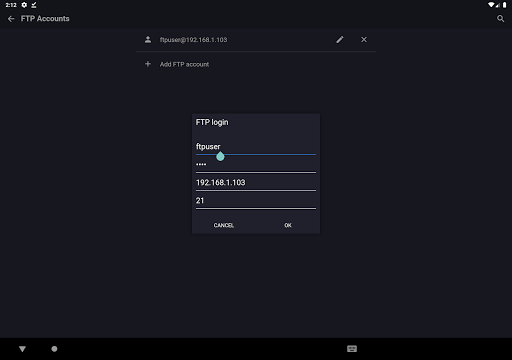Select the 'Add FTP account' row text
The width and height of the screenshot is (512, 360).
(184, 64)
